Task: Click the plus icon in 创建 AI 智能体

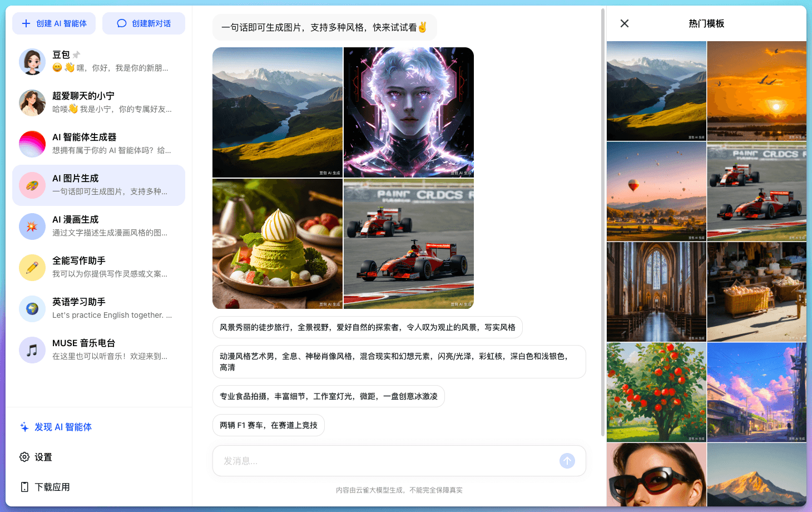Action: [26, 23]
